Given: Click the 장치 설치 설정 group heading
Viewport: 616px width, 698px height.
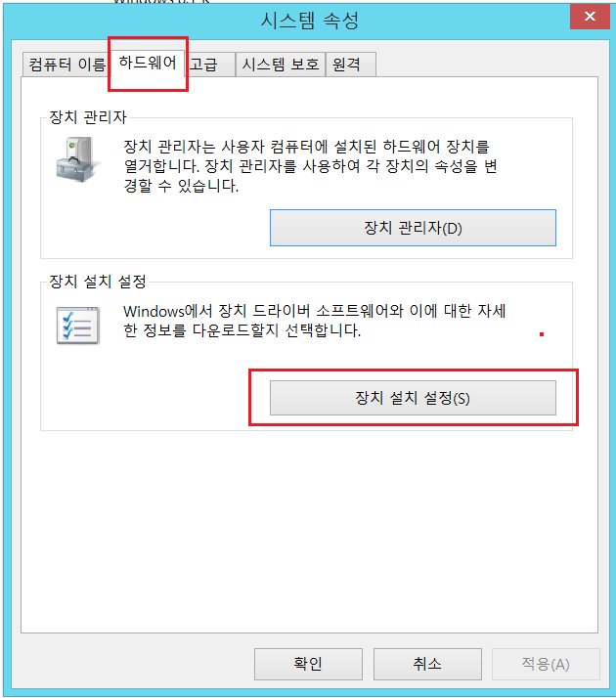Looking at the screenshot, I should click(x=98, y=282).
